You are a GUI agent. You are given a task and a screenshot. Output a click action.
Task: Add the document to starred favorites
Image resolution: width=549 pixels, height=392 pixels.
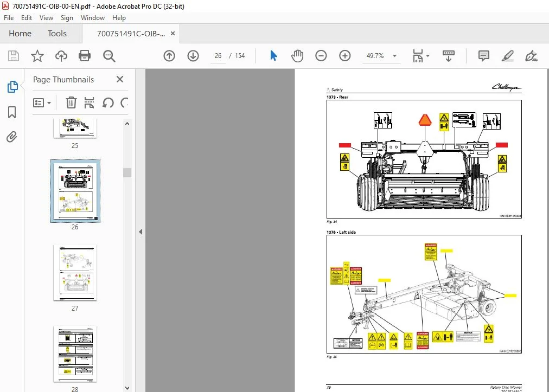click(37, 56)
